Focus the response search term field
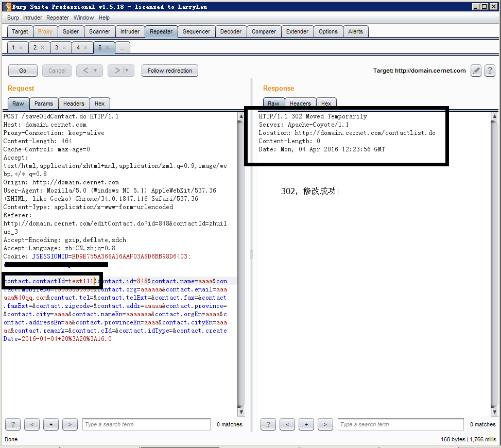This screenshot has height=448, width=501. point(401,424)
